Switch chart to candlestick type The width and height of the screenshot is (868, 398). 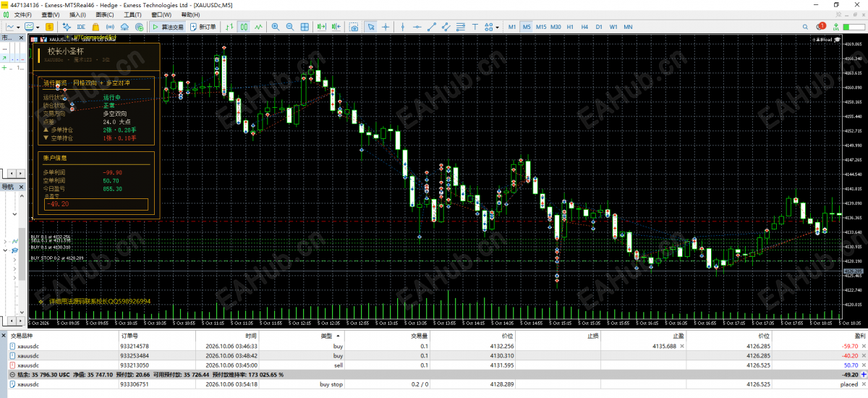pos(244,27)
